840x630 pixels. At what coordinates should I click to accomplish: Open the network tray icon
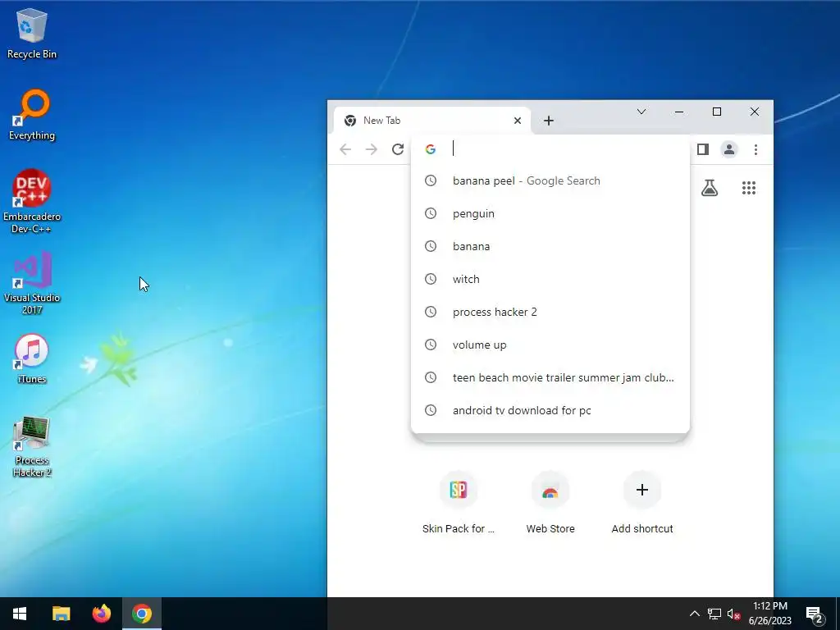tap(714, 614)
